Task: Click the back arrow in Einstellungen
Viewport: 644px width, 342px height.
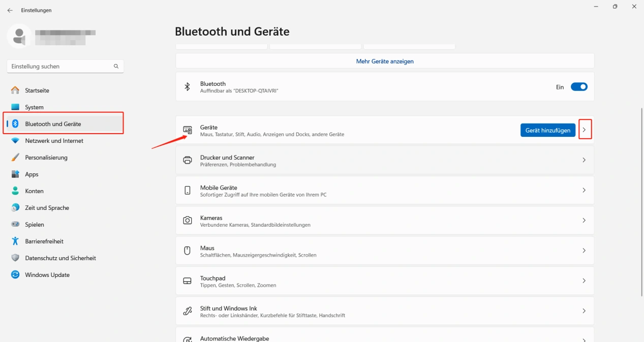Action: 10,10
